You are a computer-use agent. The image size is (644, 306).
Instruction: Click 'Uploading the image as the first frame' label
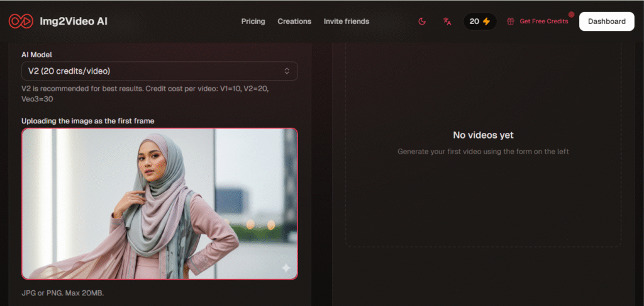tap(88, 121)
